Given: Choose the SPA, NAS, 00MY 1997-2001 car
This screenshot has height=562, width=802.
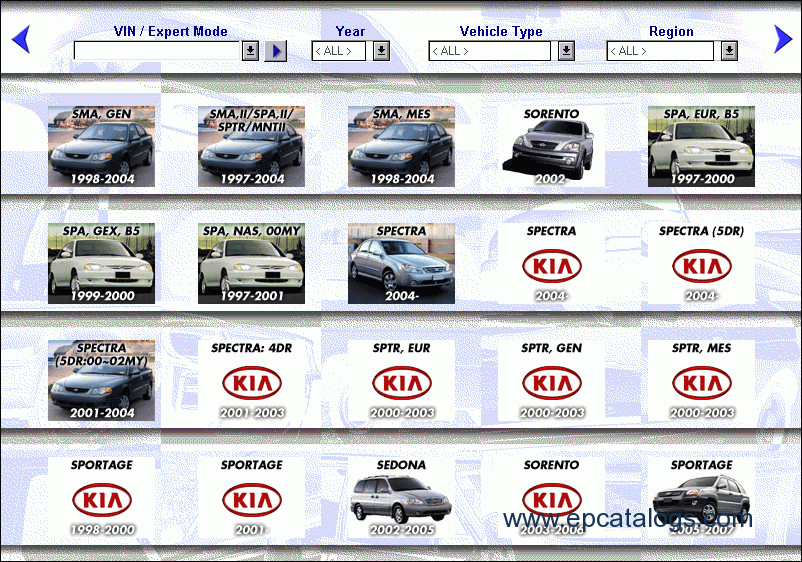Looking at the screenshot, I should (x=251, y=263).
